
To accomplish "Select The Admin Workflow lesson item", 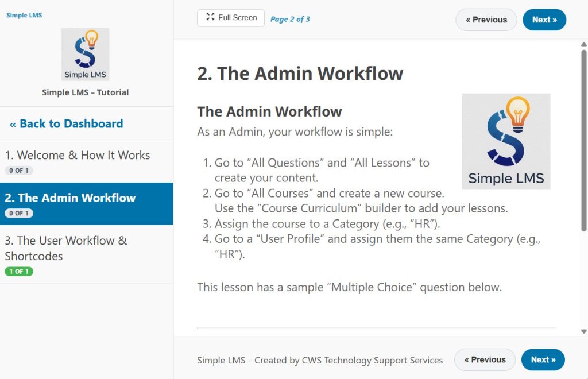I will pyautogui.click(x=70, y=198).
